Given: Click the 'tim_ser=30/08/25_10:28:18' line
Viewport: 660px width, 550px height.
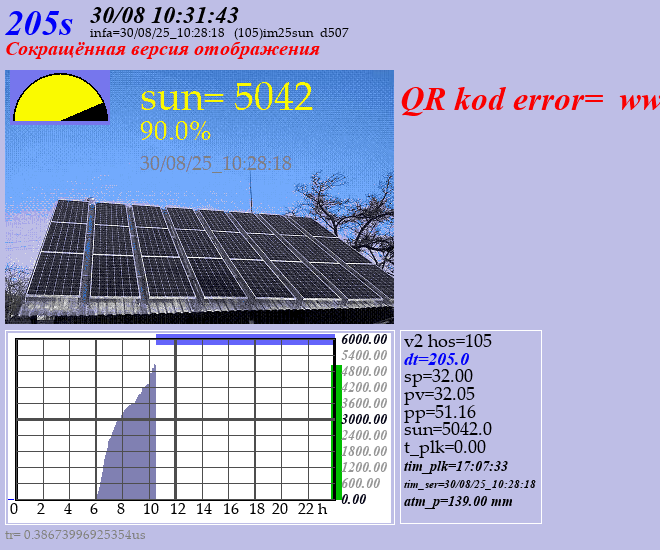Looking at the screenshot, I should 470,484.
